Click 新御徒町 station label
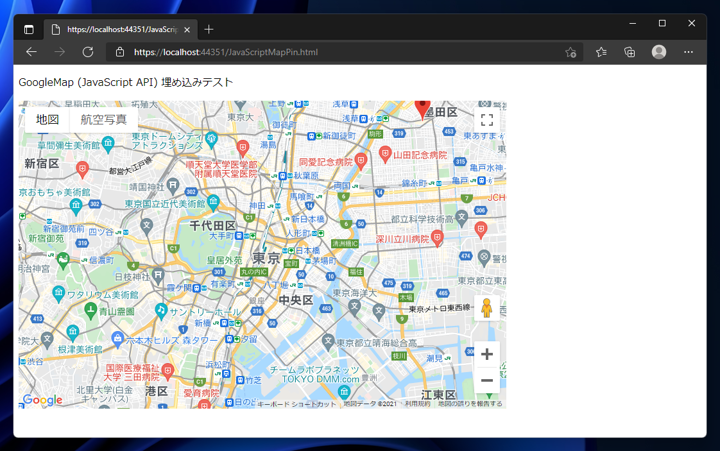Image resolution: width=720 pixels, height=451 pixels. (339, 135)
